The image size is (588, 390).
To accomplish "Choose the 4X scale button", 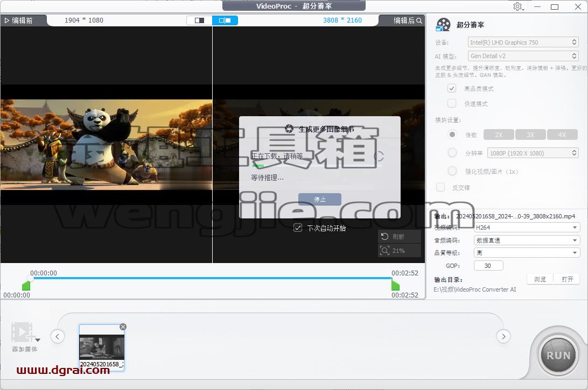I will point(562,134).
